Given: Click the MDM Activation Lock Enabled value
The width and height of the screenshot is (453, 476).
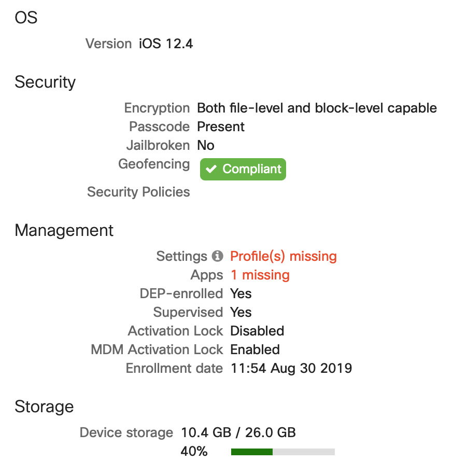Looking at the screenshot, I should (255, 349).
